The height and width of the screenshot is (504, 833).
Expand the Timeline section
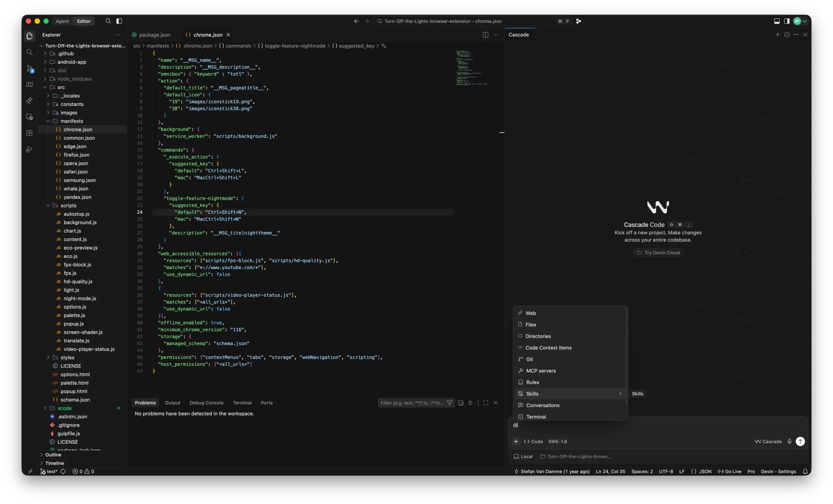(x=54, y=463)
